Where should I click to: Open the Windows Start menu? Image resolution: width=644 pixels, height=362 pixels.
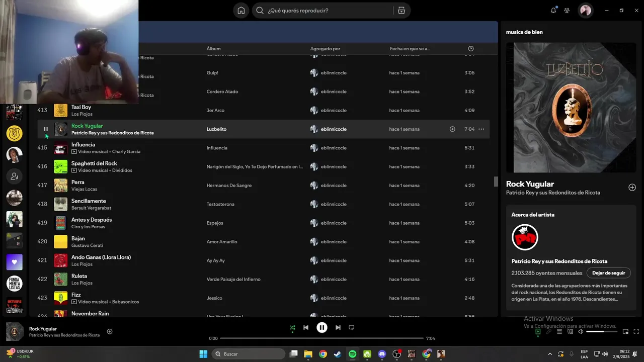(x=203, y=354)
